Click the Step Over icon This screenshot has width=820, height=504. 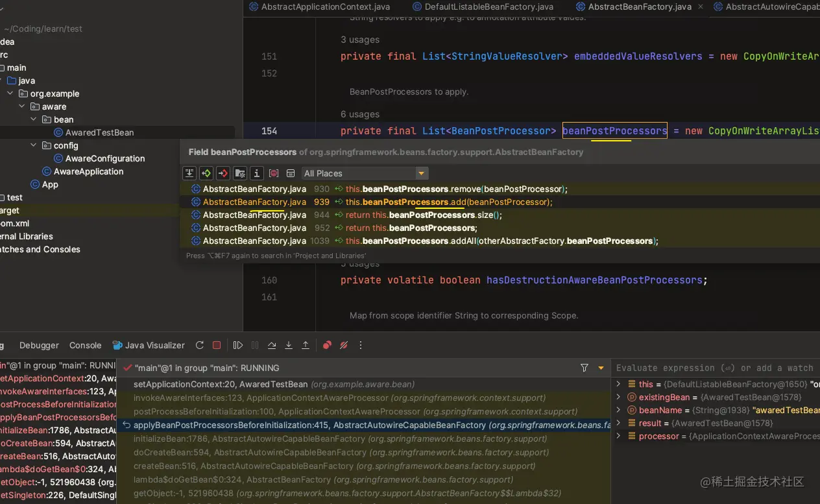tap(272, 345)
